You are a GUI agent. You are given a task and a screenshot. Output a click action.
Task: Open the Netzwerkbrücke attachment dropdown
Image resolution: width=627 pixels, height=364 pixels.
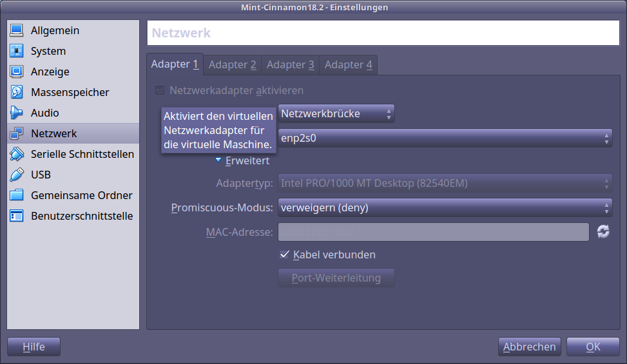point(336,113)
